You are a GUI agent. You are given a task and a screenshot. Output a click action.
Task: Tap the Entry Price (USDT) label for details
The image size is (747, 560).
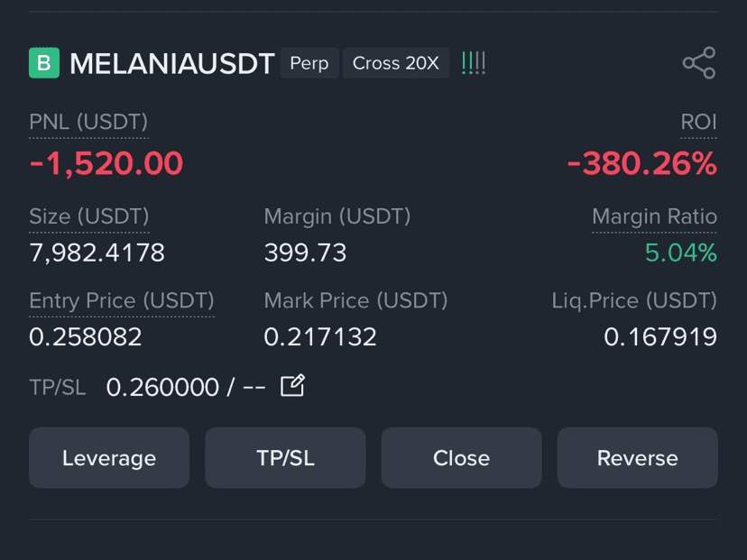pos(122,300)
